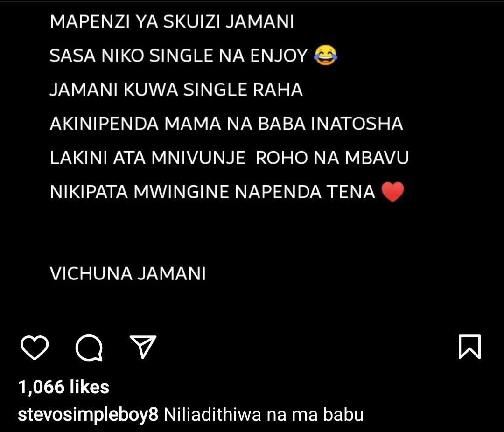
Task: Click the word INATOSHA in the post
Action: click(357, 124)
